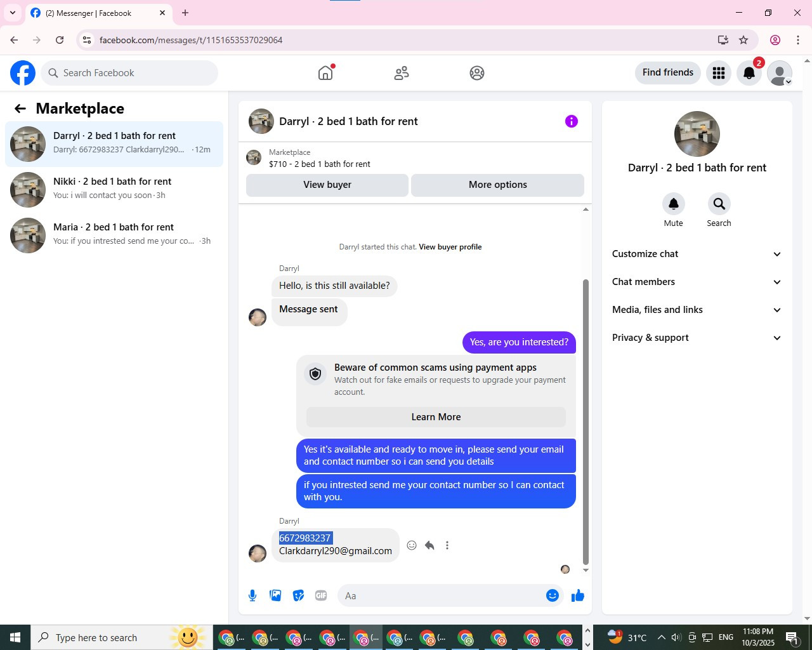The image size is (812, 650).
Task: Open the Chrome profile icon
Action: click(x=775, y=40)
